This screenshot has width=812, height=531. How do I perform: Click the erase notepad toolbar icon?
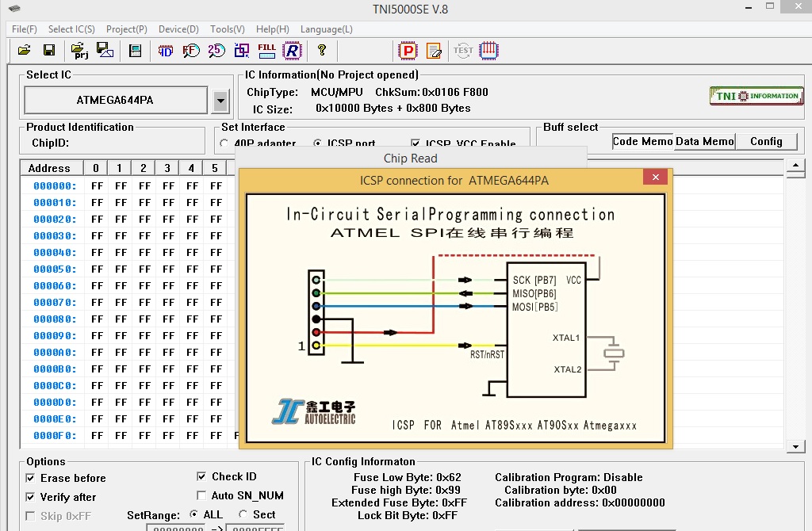(434, 51)
